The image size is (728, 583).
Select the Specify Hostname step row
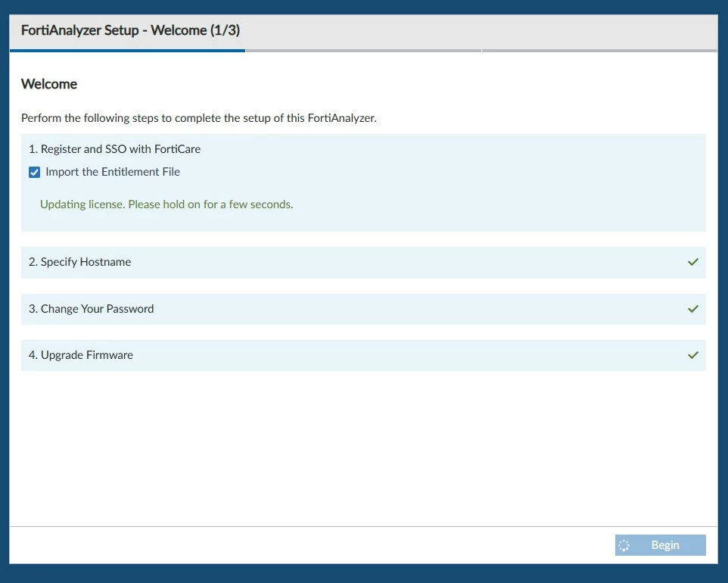pyautogui.click(x=363, y=263)
